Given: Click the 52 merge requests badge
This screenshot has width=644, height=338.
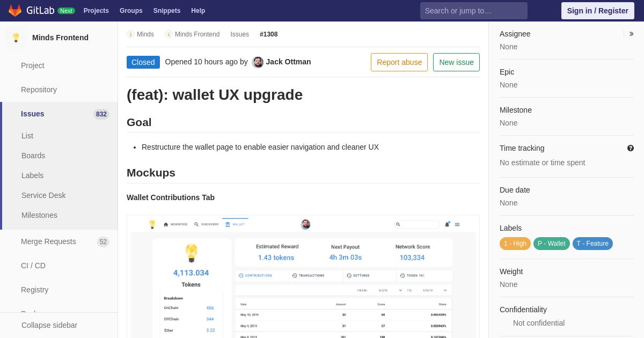Looking at the screenshot, I should 104,242.
